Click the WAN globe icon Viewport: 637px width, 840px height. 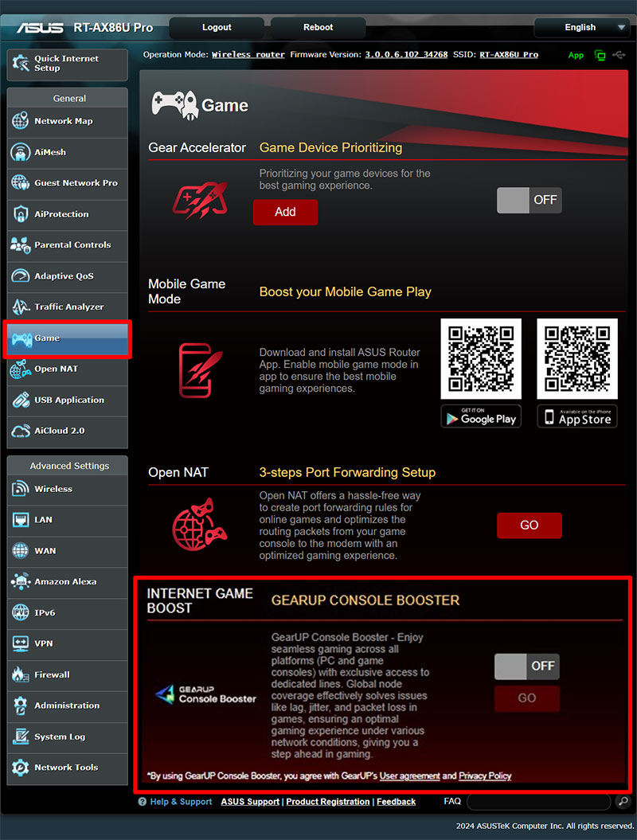coord(21,551)
